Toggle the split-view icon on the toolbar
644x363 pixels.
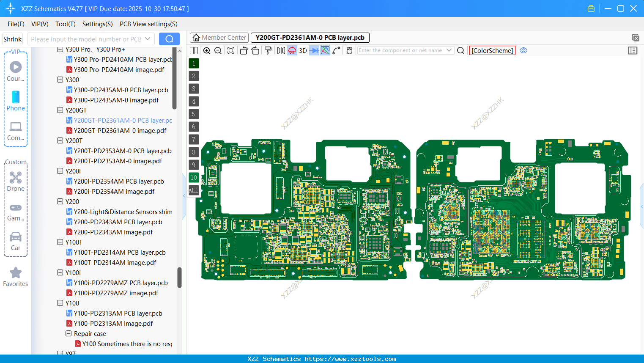coord(194,50)
